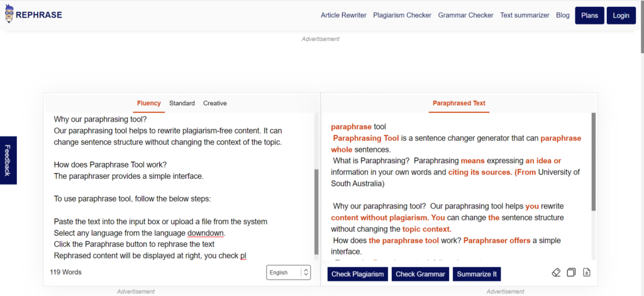The image size is (644, 296).
Task: Click highlighted words 'Paraphraser offers'
Action: 497,241
